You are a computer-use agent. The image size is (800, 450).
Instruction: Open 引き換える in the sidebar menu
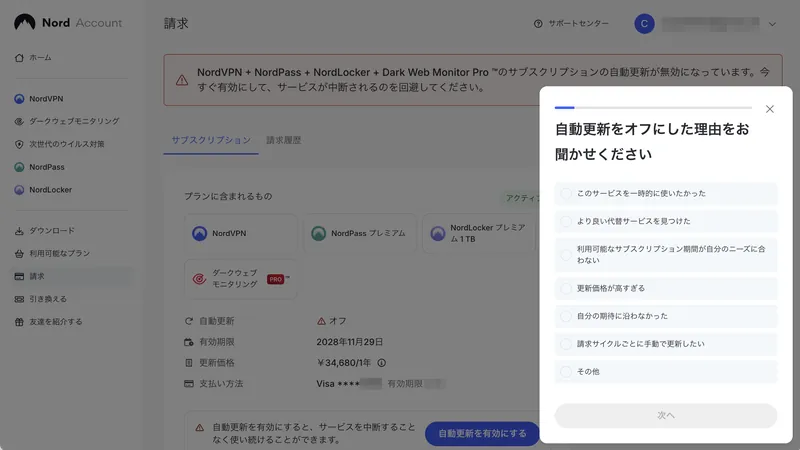coord(48,299)
